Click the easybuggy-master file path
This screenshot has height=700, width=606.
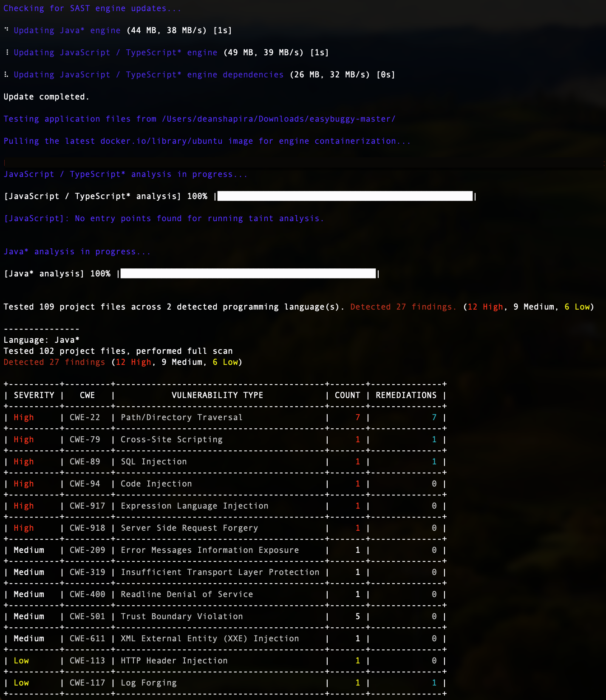278,119
